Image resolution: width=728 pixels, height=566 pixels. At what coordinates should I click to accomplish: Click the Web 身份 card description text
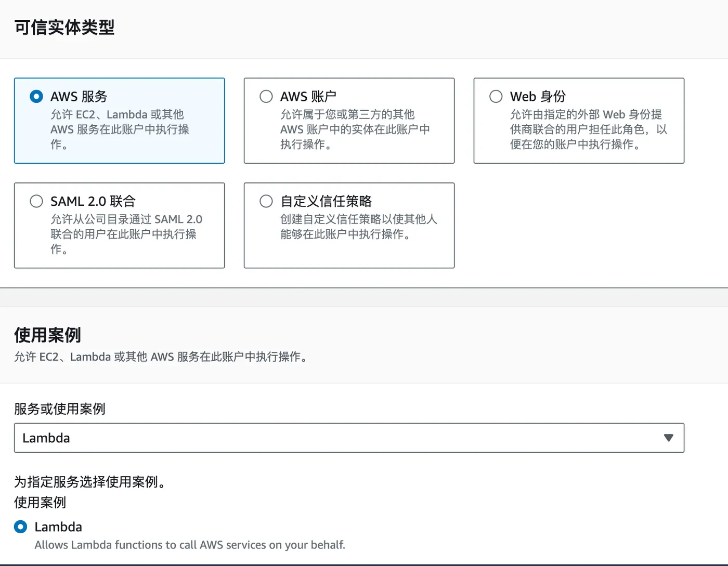[x=588, y=129]
